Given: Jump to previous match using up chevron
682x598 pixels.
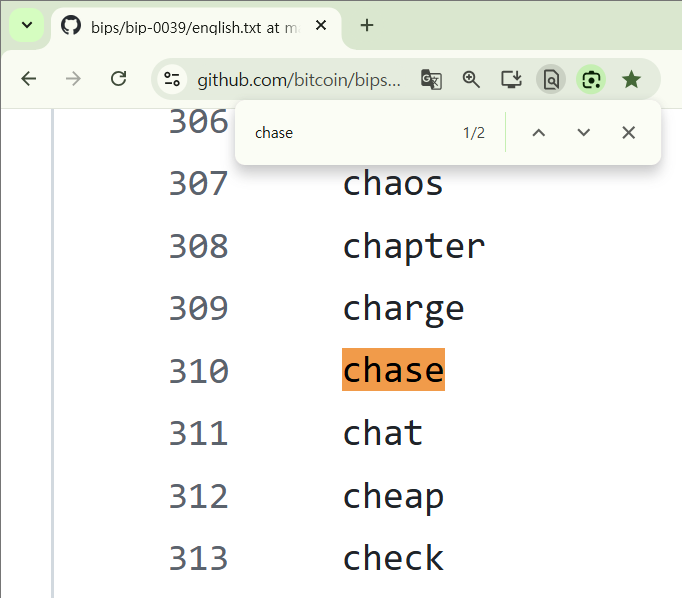Looking at the screenshot, I should 538,133.
